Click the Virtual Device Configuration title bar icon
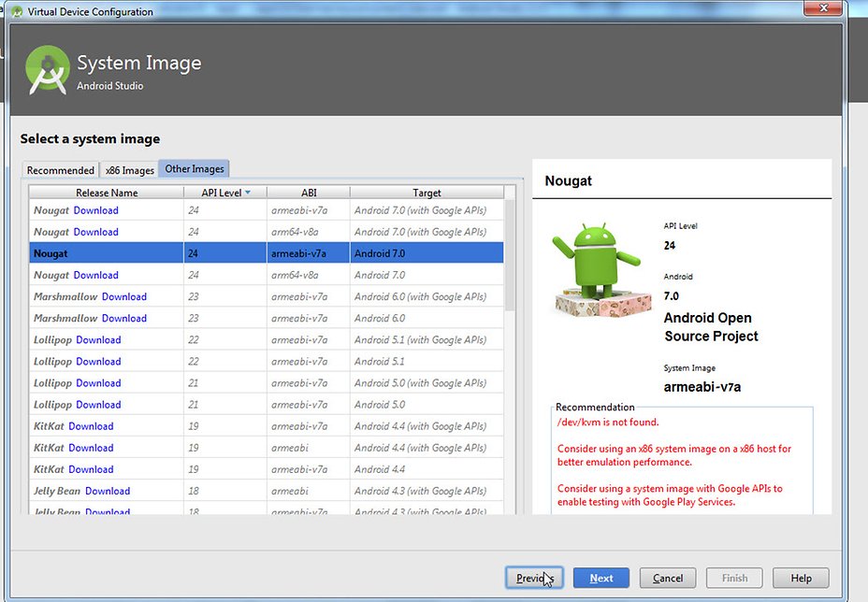868x602 pixels. click(x=17, y=11)
